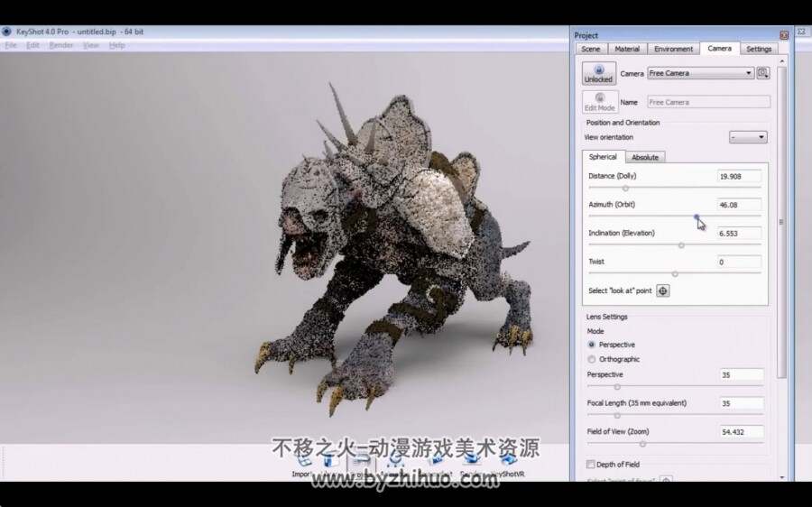Toggle the Project window toolbar icon

click(x=361, y=465)
